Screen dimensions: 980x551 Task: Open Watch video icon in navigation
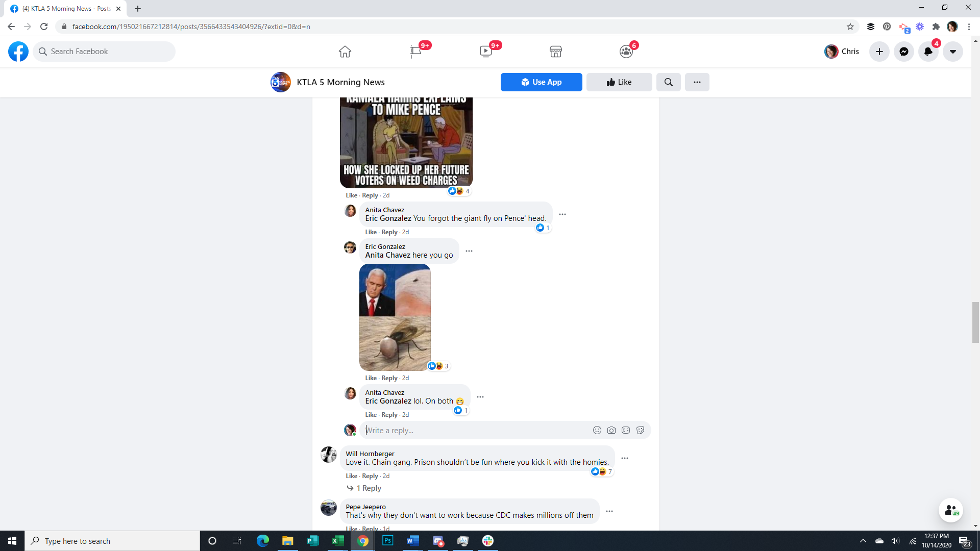coord(485,52)
